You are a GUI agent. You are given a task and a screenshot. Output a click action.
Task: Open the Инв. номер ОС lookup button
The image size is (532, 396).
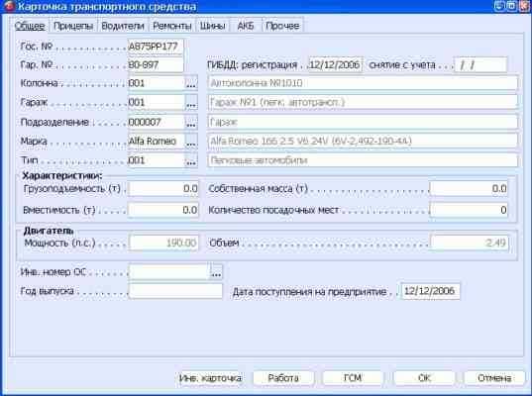216,272
